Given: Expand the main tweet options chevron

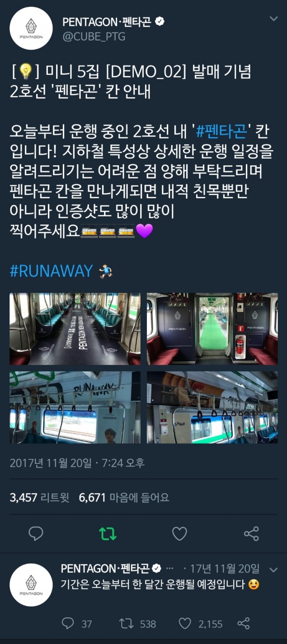Looking at the screenshot, I should pos(273,19).
